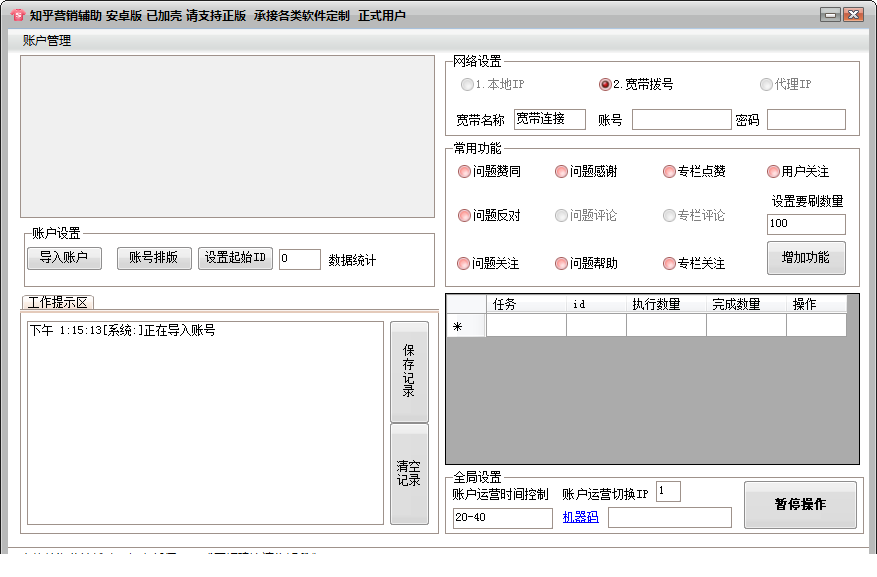This screenshot has height=577, width=877.
Task: Click the id column header
Action: [x=596, y=304]
